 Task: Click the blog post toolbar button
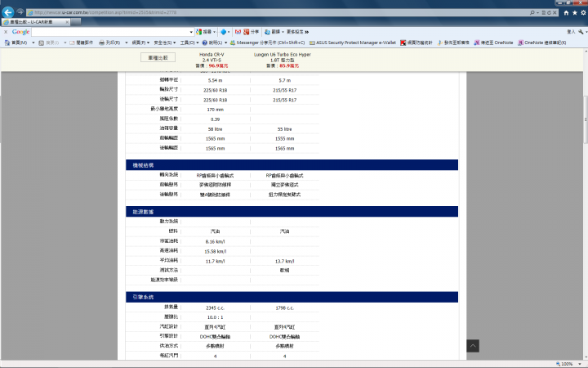(453, 43)
